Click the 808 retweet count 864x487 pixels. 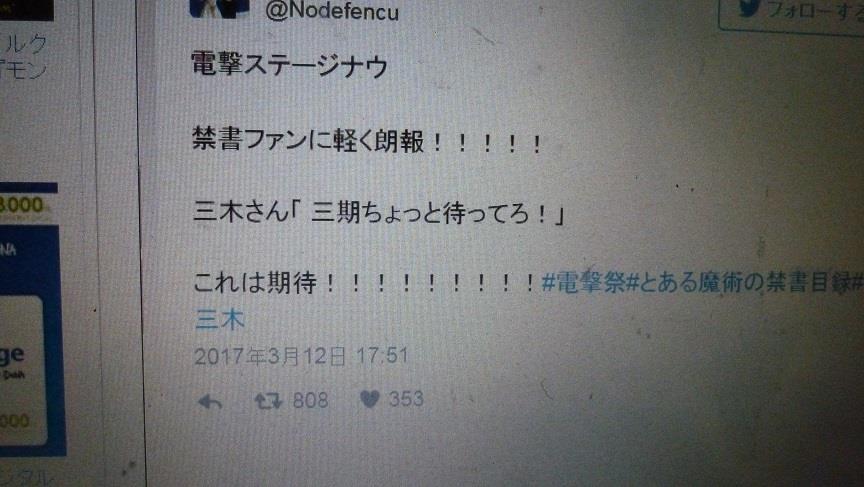point(310,401)
